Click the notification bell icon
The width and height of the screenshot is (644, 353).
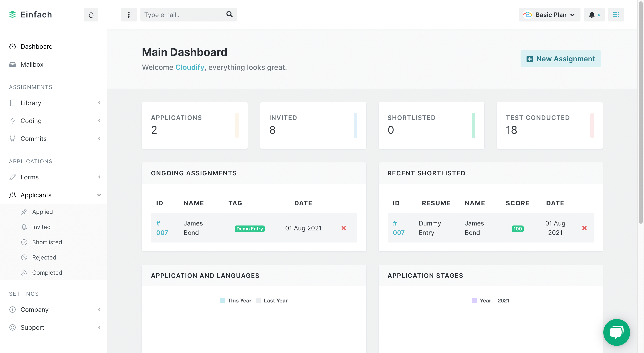tap(592, 14)
